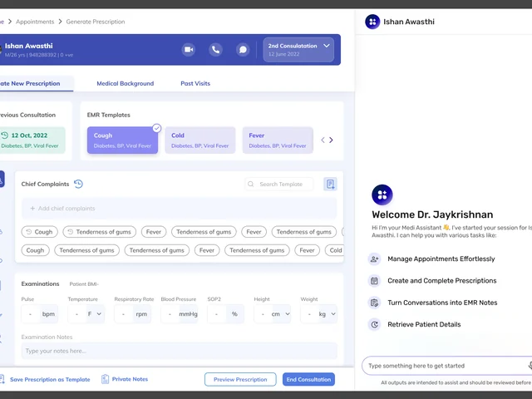Click the search magnifier in Search Template
532x399 pixels.
click(x=251, y=184)
